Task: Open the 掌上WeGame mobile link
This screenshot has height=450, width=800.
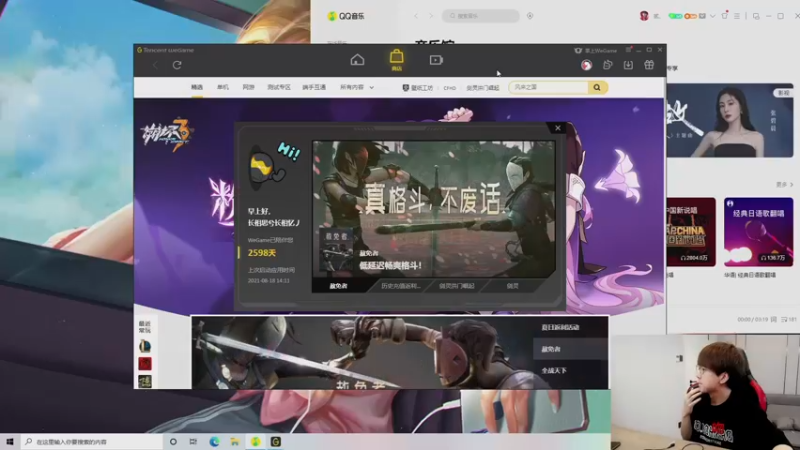Action: tap(596, 51)
